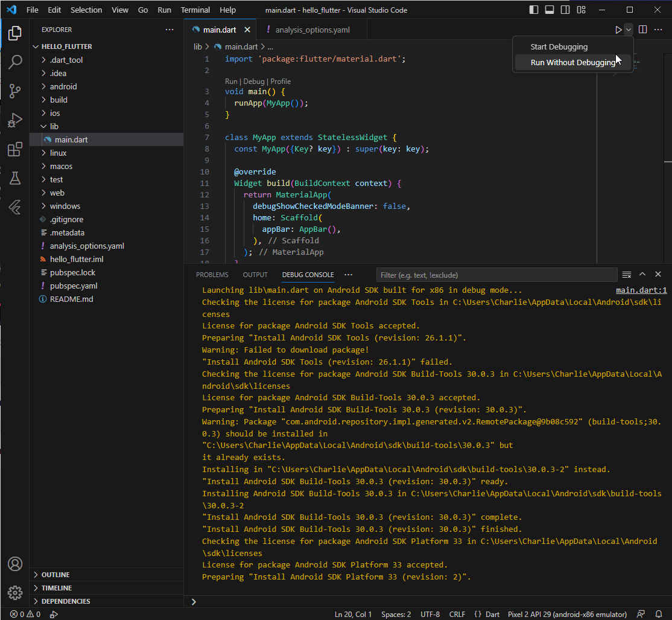Open the Terminal menu
This screenshot has height=620, width=672.
(x=195, y=10)
